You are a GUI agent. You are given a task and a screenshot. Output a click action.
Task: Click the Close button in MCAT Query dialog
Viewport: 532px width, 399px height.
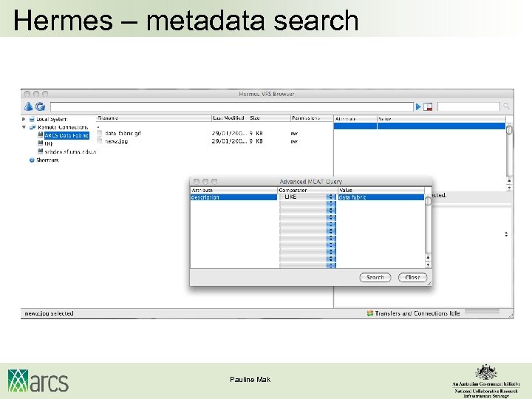click(x=412, y=277)
